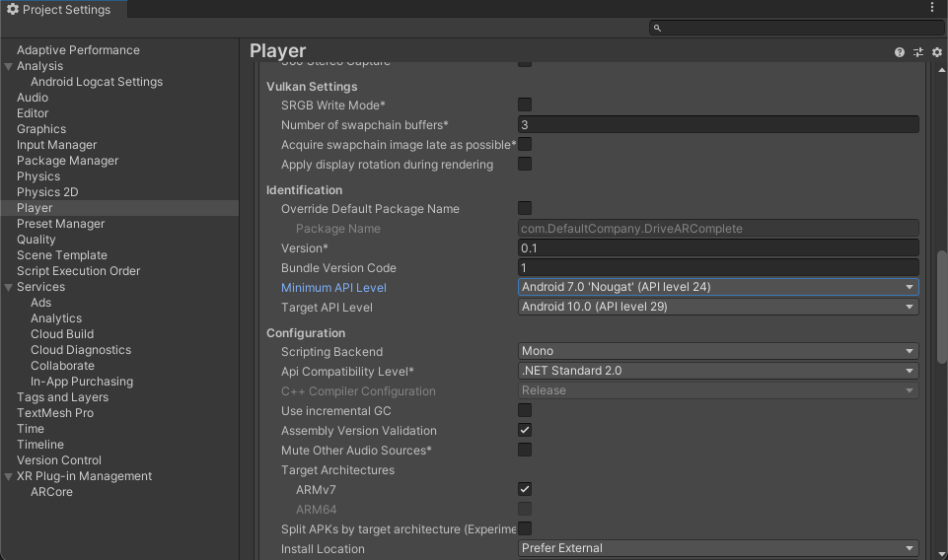
Task: Open Android Logcat Settings
Action: [x=97, y=82]
